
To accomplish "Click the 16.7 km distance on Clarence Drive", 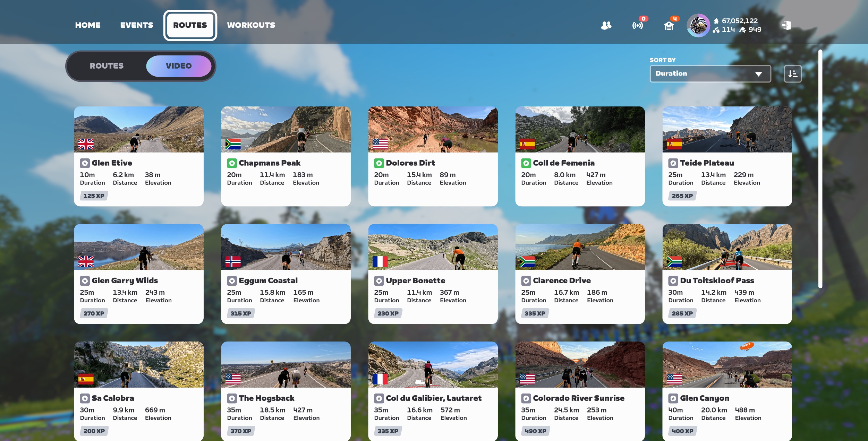I will [567, 293].
